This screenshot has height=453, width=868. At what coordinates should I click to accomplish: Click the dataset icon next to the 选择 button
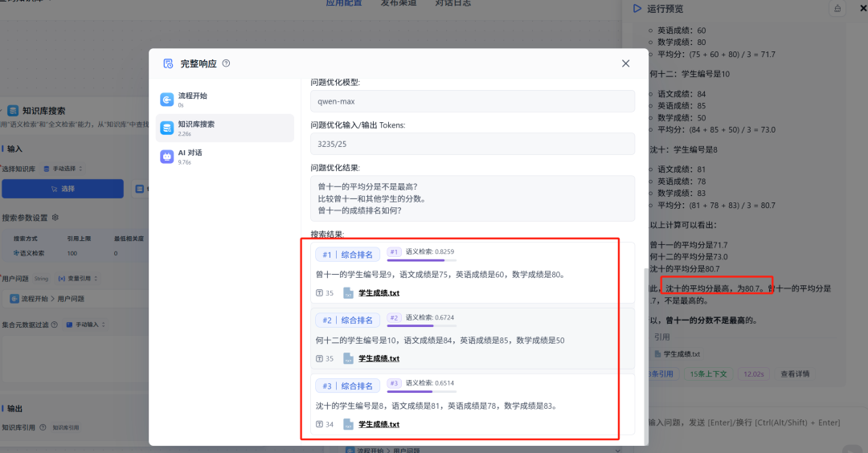tap(140, 189)
